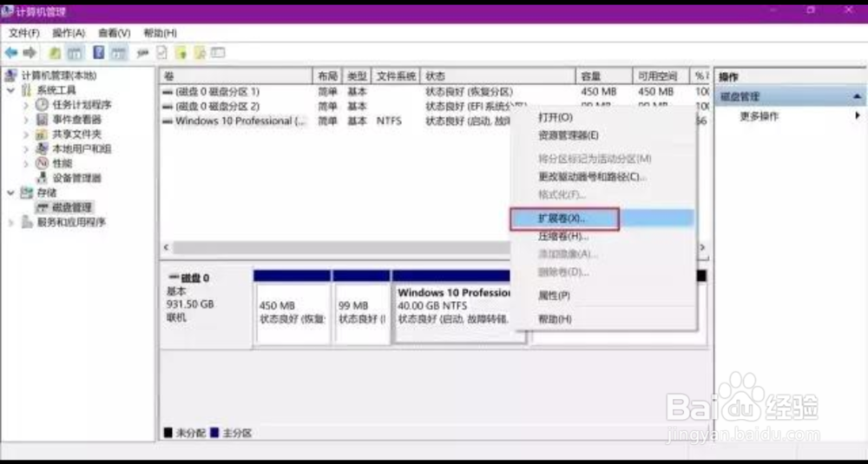Click the Computer Management (本地) root icon

(x=10, y=75)
